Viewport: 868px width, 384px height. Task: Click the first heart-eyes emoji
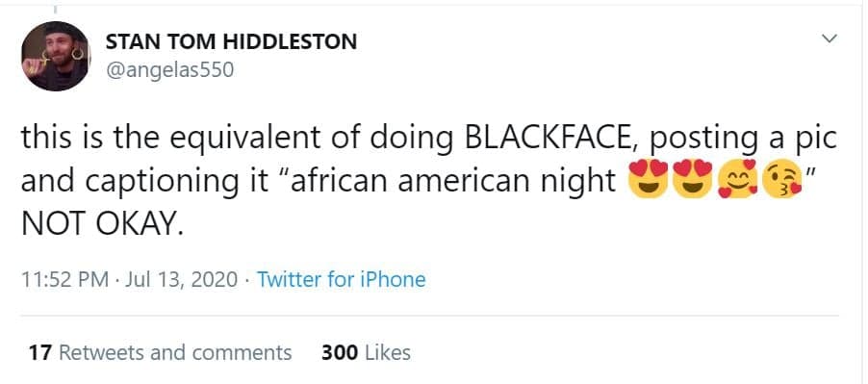pos(649,180)
